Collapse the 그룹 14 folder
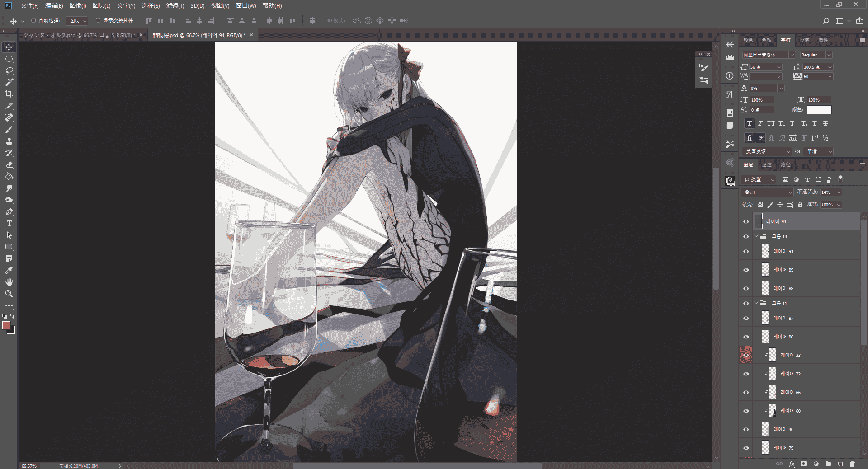Image resolution: width=868 pixels, height=469 pixels. [756, 236]
